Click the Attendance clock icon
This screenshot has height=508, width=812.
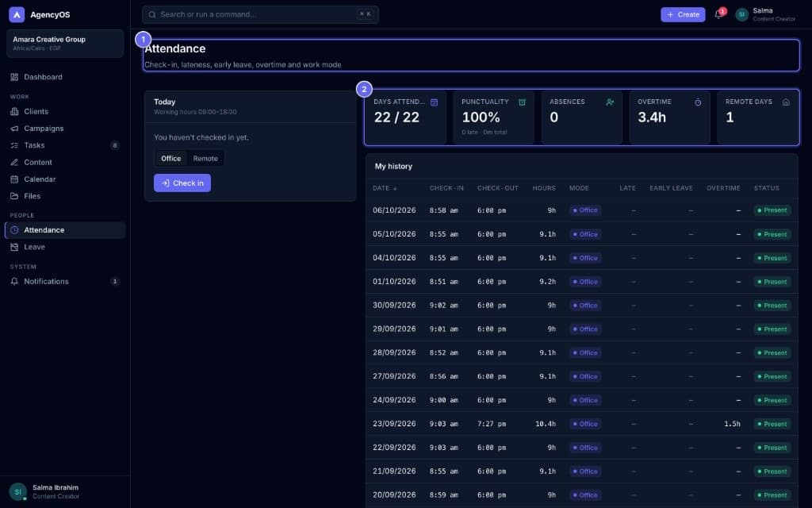(x=14, y=230)
